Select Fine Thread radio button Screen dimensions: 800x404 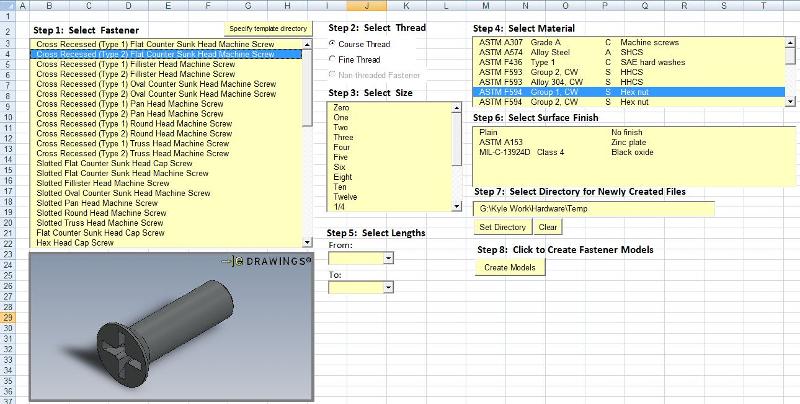click(332, 59)
